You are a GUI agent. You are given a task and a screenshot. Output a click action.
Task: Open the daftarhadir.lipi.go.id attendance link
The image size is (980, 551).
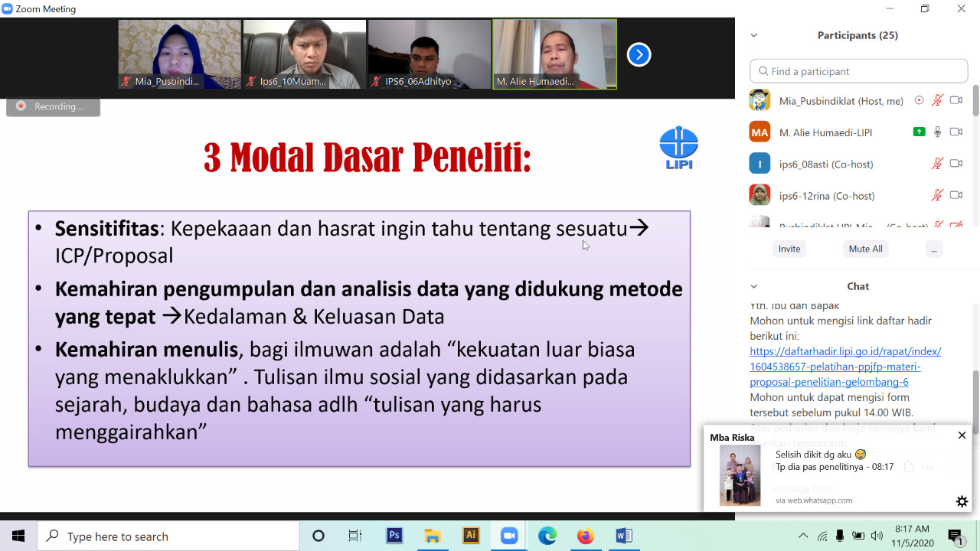[x=844, y=367]
